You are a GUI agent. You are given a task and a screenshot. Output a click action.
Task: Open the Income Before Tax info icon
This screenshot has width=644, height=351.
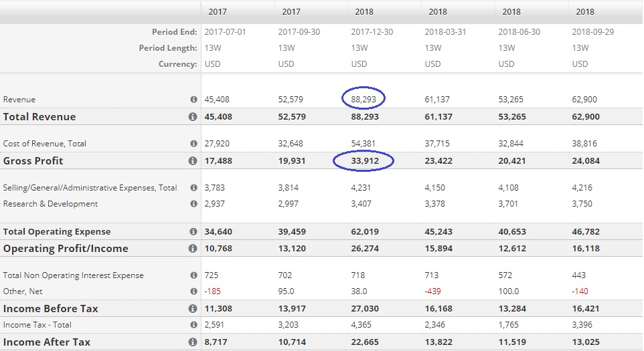coord(193,309)
